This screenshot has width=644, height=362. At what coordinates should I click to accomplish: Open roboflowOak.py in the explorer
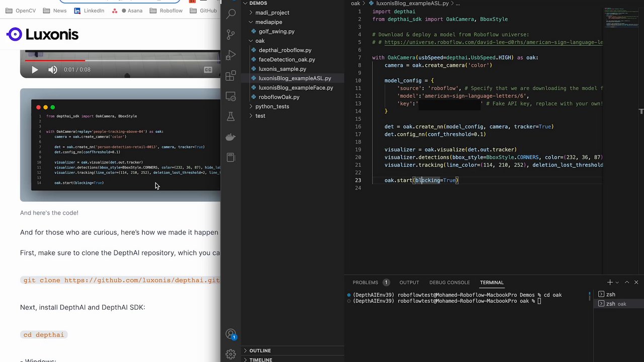279,97
